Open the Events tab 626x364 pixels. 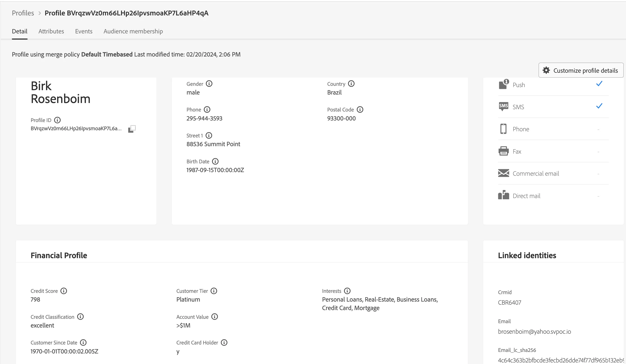pos(84,31)
